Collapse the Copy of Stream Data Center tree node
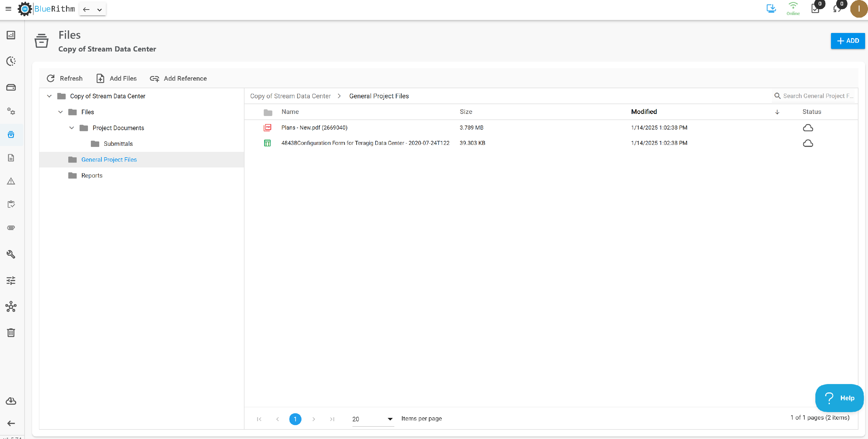Image resolution: width=868 pixels, height=439 pixels. tap(49, 96)
